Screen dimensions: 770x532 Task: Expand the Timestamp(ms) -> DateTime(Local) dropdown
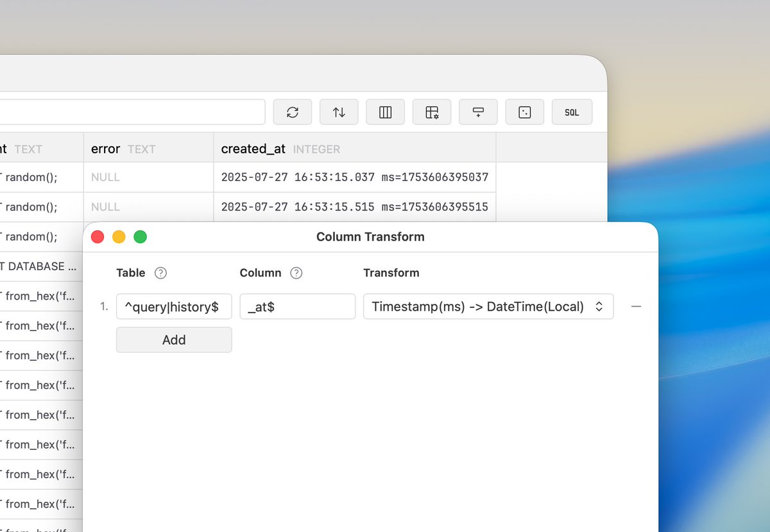[488, 307]
